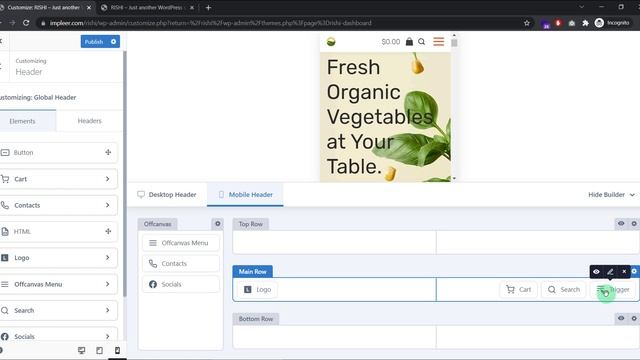This screenshot has width=640, height=360.
Task: Click the Bottom Row label
Action: 256,319
